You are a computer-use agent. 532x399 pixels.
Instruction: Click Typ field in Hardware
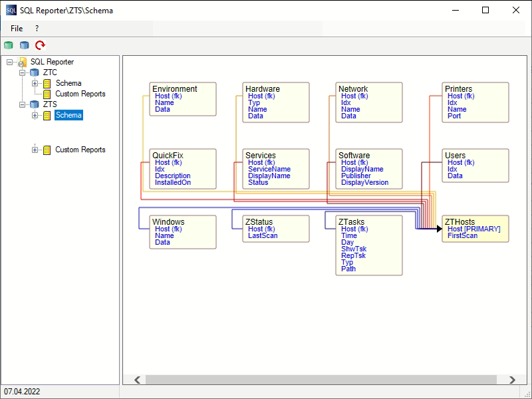click(254, 103)
